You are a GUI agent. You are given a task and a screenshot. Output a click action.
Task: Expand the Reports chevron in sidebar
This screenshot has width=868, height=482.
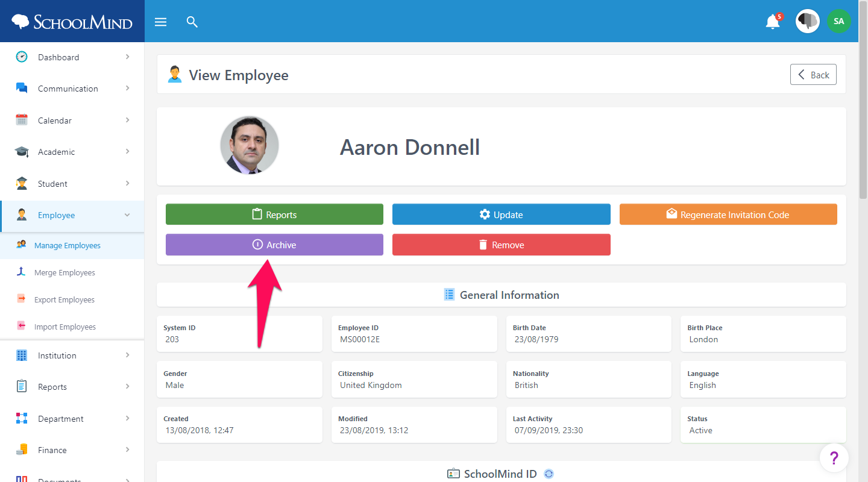(x=127, y=386)
